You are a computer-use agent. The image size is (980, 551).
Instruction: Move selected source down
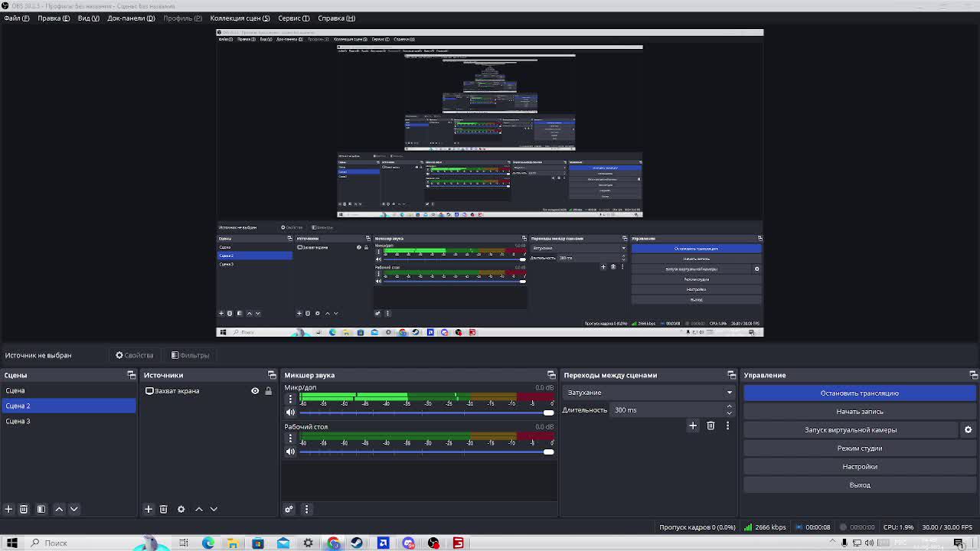[214, 509]
